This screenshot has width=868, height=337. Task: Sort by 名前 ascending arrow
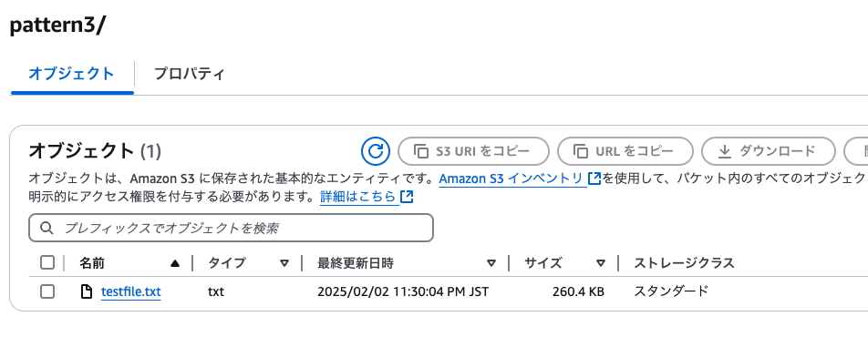pos(175,263)
